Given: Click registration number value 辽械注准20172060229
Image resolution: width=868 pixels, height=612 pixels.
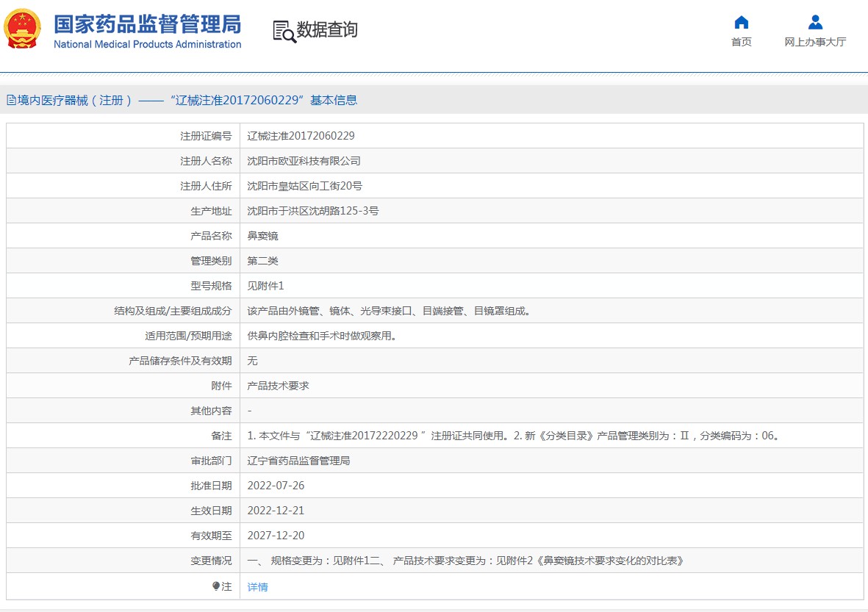Looking at the screenshot, I should coord(301,136).
